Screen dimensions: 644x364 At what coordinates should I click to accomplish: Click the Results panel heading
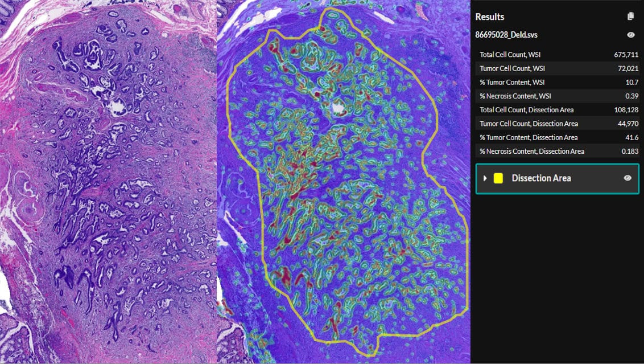point(490,17)
